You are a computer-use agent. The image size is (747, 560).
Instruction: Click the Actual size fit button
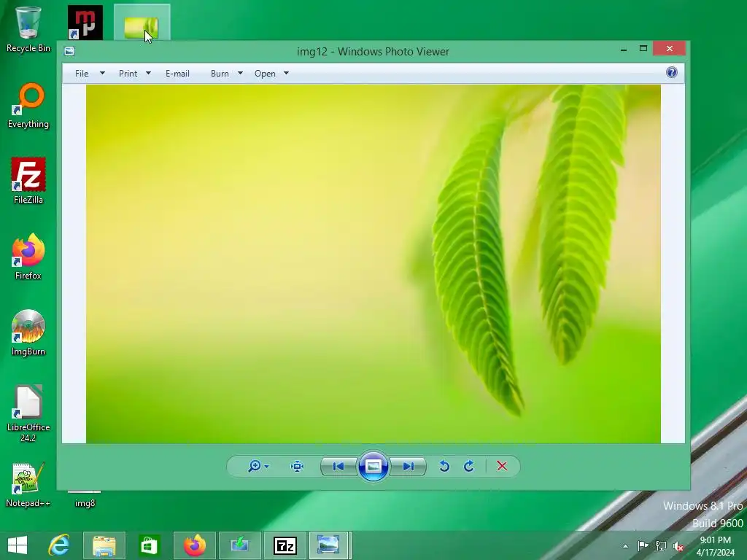298,466
